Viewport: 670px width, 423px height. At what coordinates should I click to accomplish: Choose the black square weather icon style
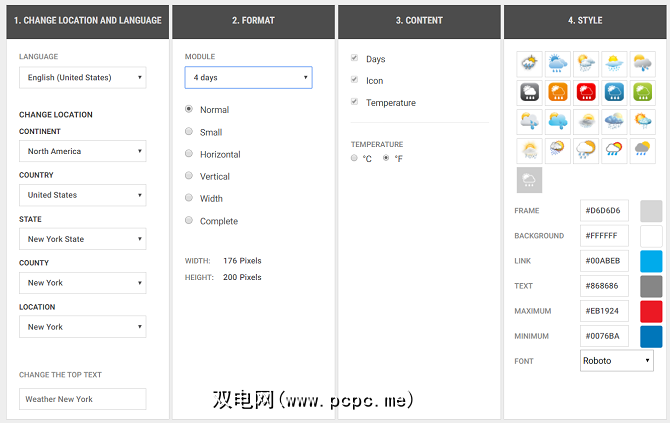point(529,92)
